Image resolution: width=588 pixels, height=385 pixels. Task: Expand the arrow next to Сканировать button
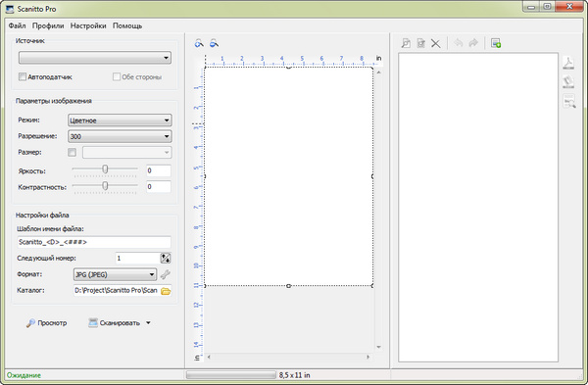pos(149,322)
